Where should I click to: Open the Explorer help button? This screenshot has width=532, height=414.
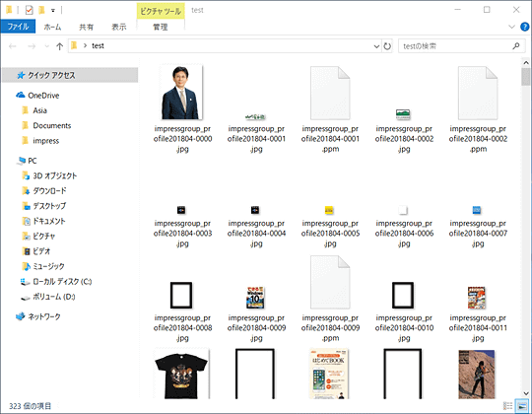pos(524,27)
